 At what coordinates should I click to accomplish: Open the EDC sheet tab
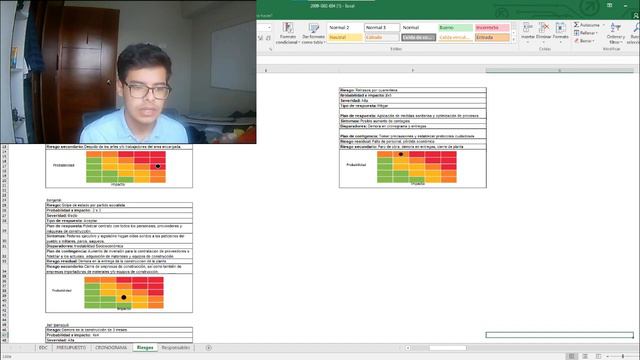43,348
